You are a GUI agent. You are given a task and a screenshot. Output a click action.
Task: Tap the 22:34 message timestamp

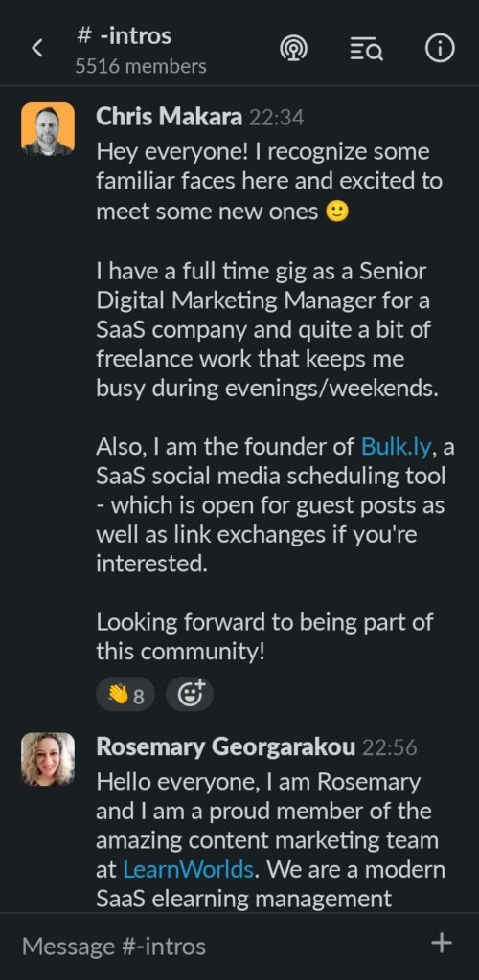point(277,118)
